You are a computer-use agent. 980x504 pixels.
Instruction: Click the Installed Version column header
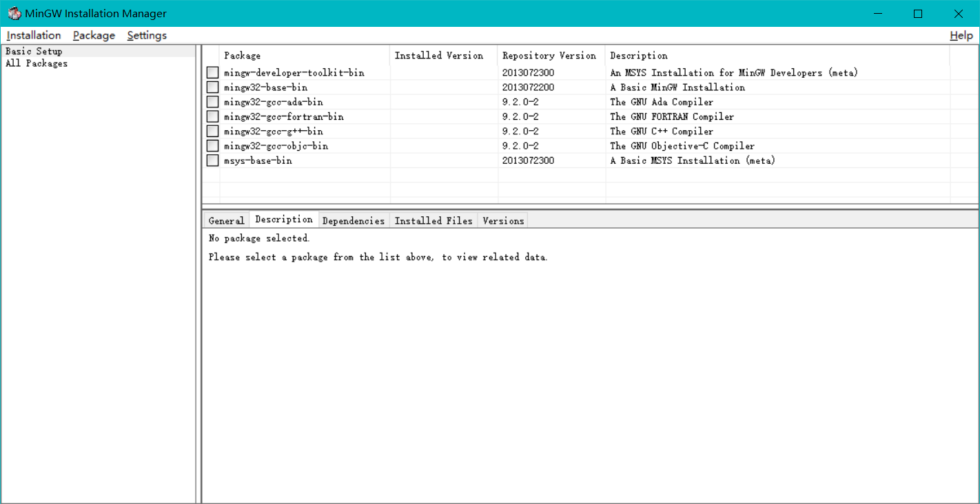(444, 56)
